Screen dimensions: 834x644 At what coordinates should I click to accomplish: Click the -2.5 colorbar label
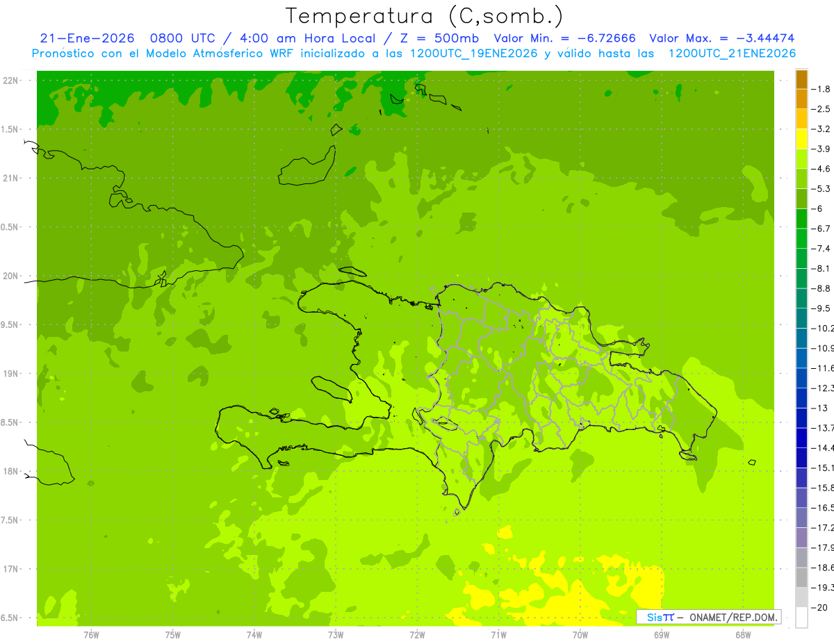pos(821,109)
